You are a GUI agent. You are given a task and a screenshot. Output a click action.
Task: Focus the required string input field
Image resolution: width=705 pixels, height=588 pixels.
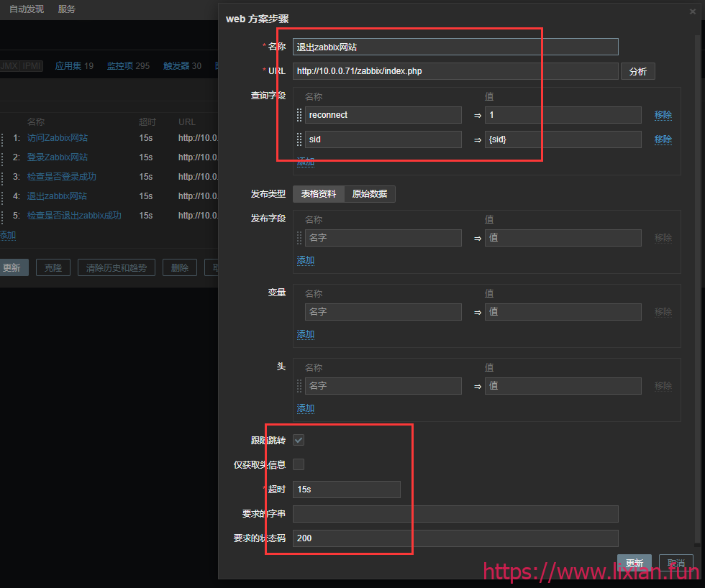455,514
